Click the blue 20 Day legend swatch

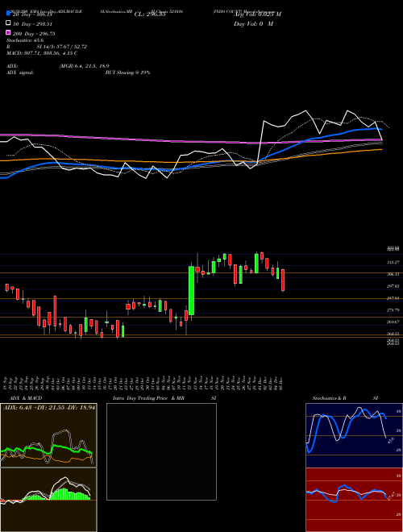[x=8, y=15]
